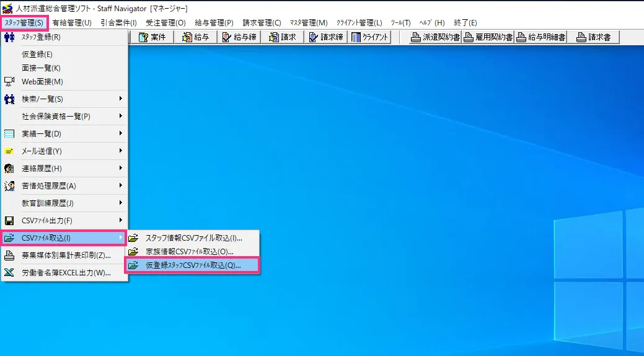644x356 pixels.
Task: Open the クライアント管理(L) menu
Action: (x=359, y=23)
